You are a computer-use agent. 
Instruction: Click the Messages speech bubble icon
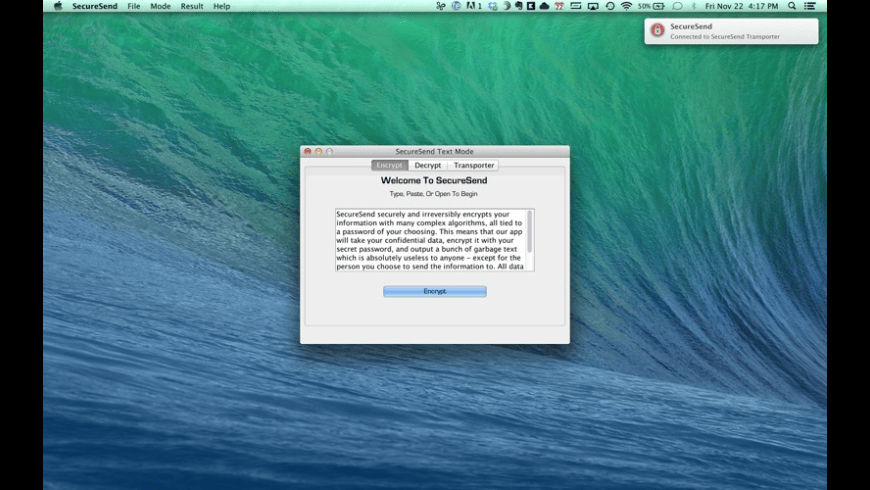677,6
